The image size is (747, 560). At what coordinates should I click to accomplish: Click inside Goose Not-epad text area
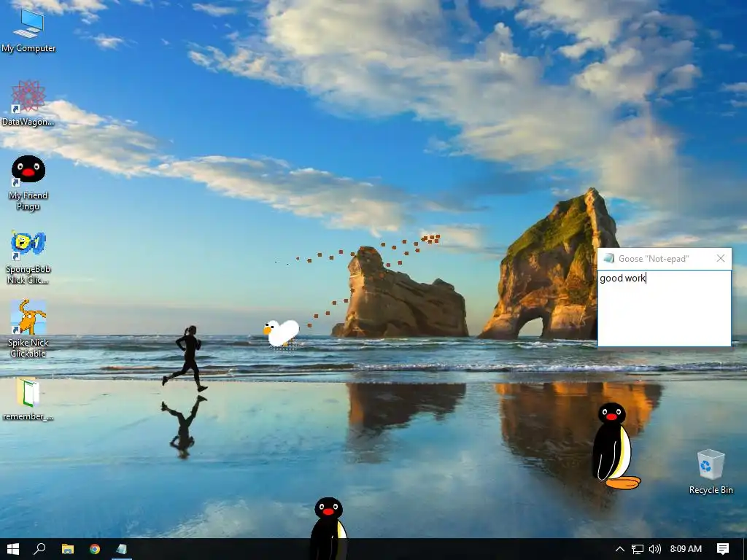(664, 308)
